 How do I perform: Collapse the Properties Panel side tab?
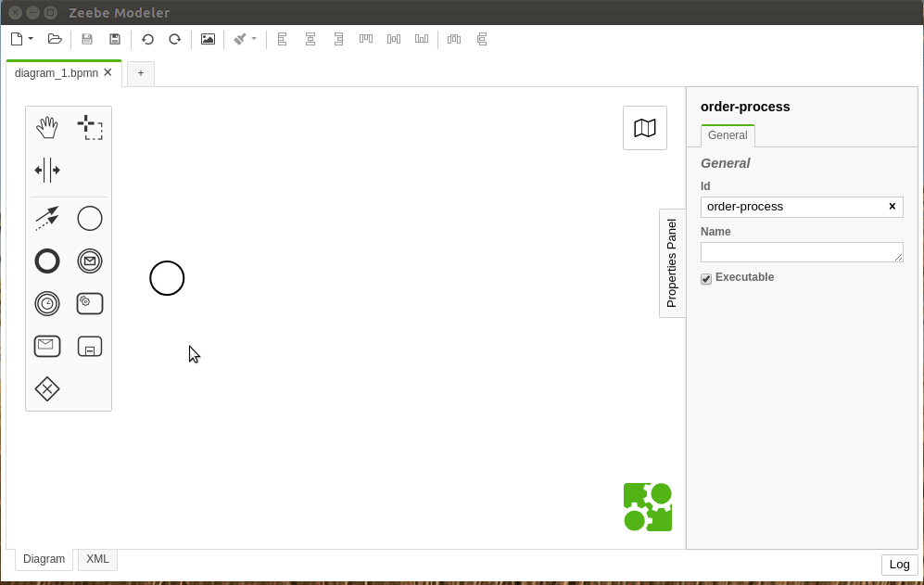[672, 263]
